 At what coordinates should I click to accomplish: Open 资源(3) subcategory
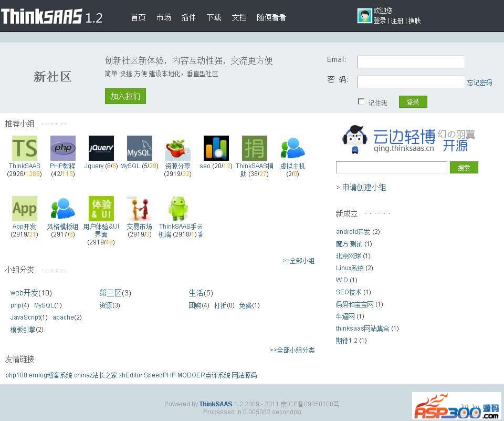pos(110,305)
